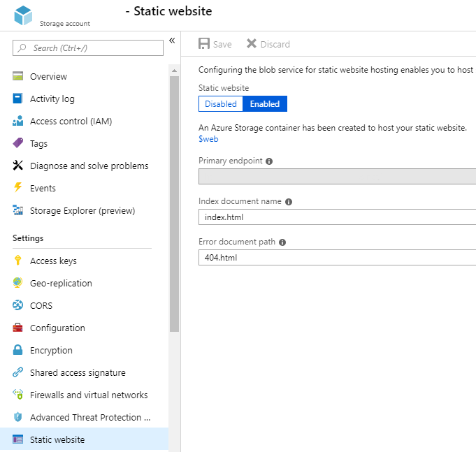Click the index.html document name field
Image resolution: width=476 pixels, height=452 pixels.
(x=338, y=217)
